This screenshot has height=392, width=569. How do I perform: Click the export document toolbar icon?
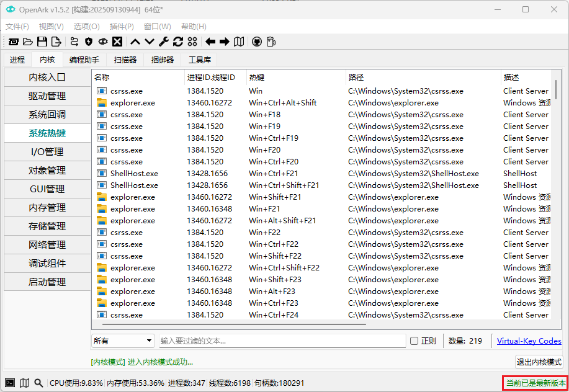point(56,42)
